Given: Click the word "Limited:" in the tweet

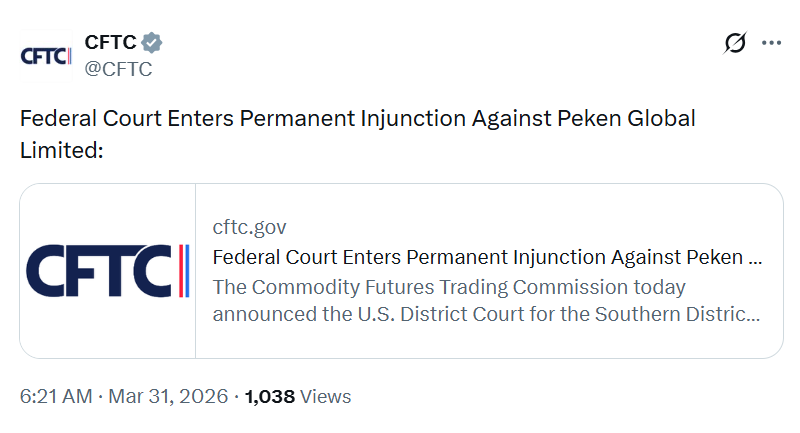Looking at the screenshot, I should [62, 148].
